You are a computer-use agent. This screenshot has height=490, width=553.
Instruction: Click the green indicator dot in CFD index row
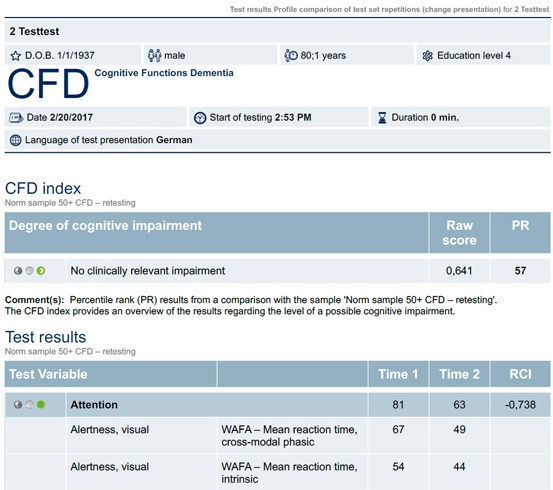tap(41, 271)
